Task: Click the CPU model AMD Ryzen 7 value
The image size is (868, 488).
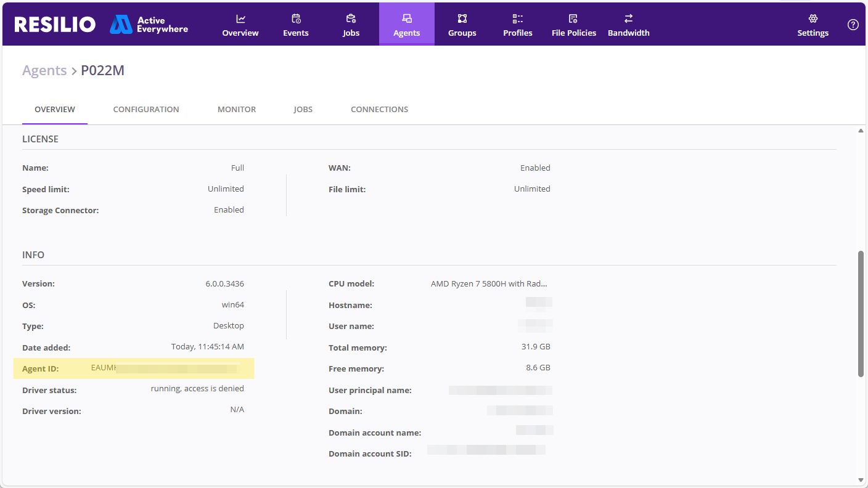Action: pyautogui.click(x=489, y=284)
